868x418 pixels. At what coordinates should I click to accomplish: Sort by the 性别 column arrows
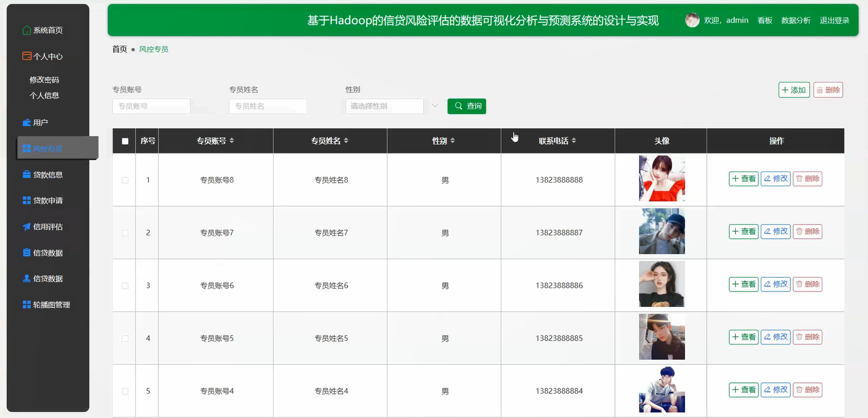(x=452, y=141)
